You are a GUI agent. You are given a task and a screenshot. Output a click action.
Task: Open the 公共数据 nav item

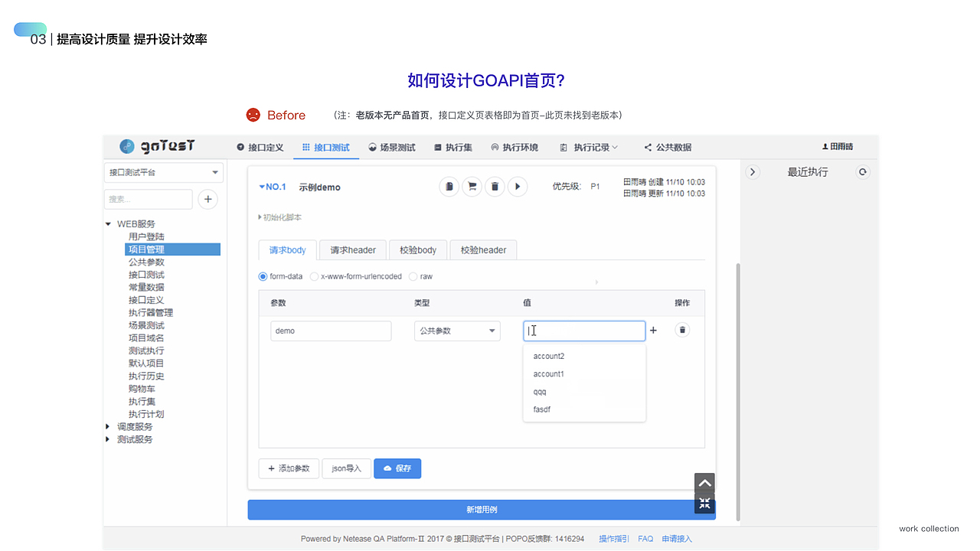668,147
